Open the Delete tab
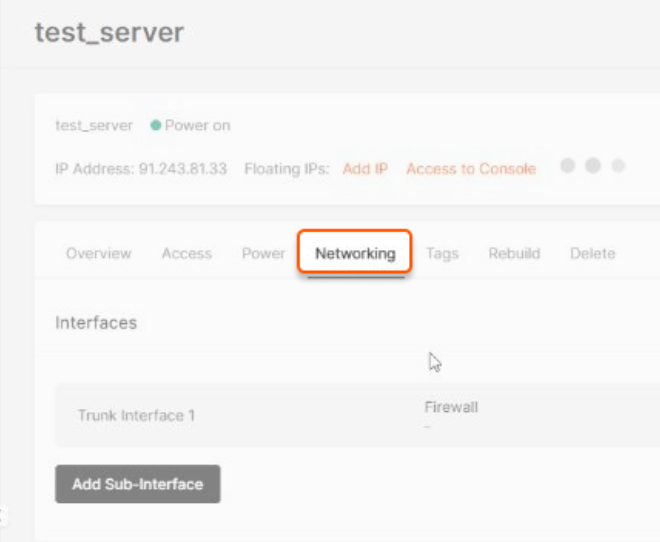 (x=593, y=253)
